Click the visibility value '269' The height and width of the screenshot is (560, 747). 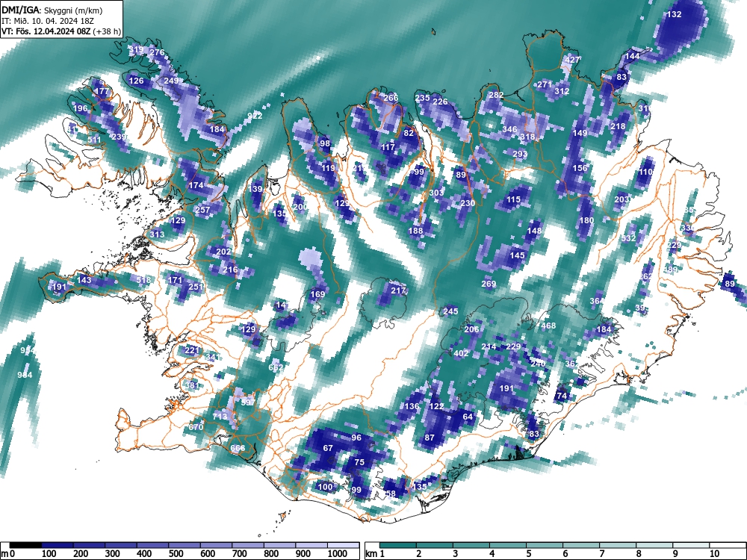click(x=489, y=284)
